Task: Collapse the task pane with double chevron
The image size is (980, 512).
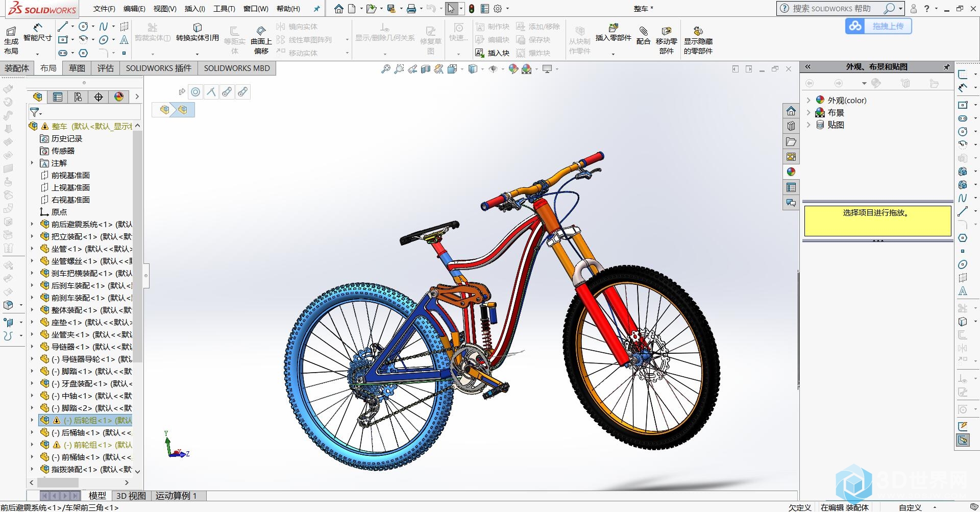Action: pyautogui.click(x=808, y=67)
